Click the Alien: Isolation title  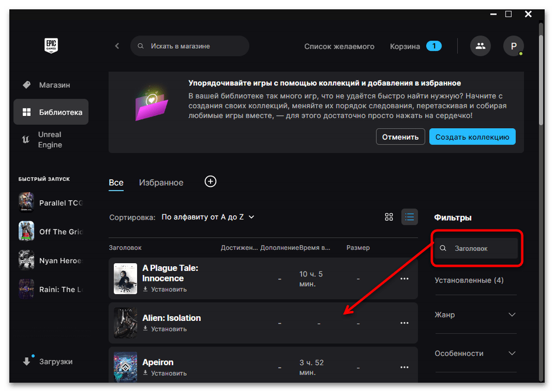click(171, 318)
